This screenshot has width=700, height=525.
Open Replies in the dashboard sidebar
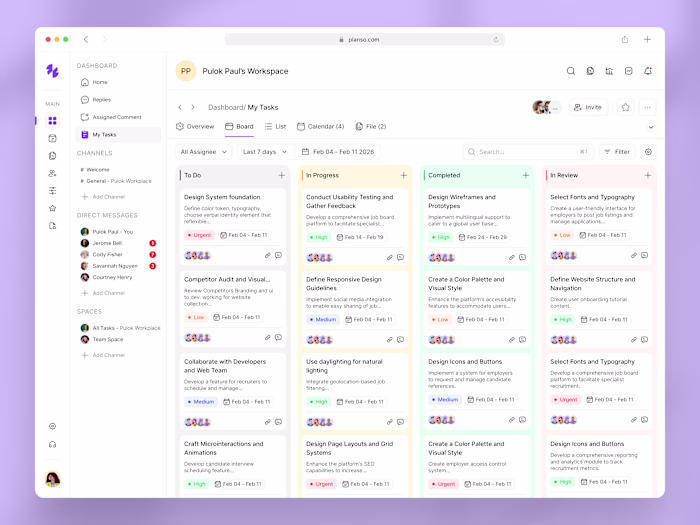click(118, 100)
